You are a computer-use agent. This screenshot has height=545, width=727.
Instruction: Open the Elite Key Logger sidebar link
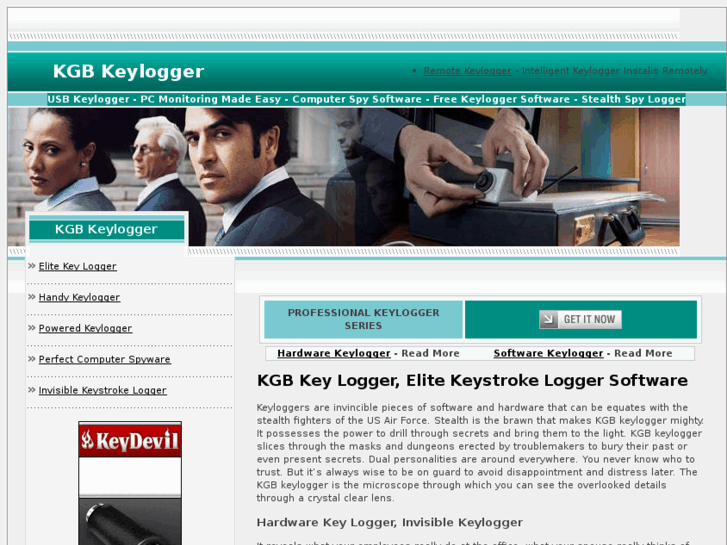77,266
